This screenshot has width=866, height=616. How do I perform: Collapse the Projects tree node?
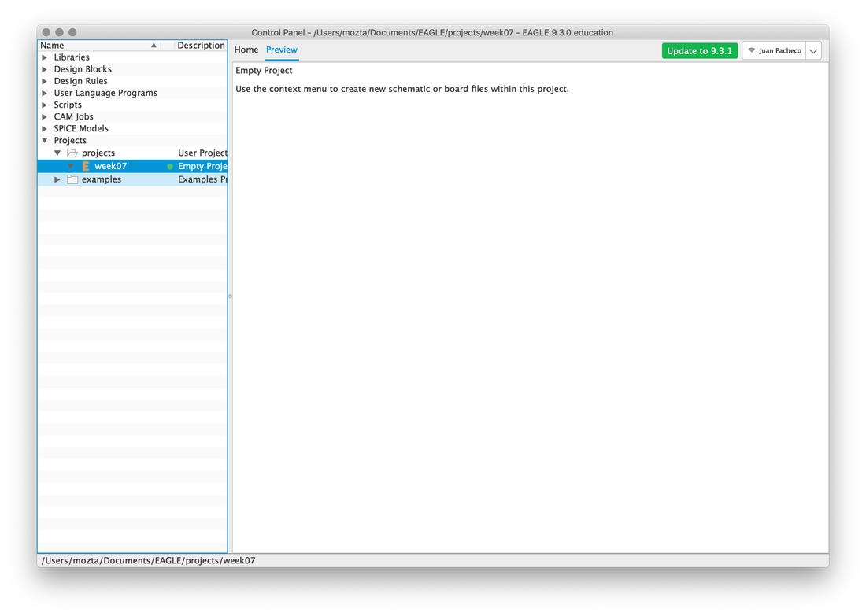pos(45,141)
